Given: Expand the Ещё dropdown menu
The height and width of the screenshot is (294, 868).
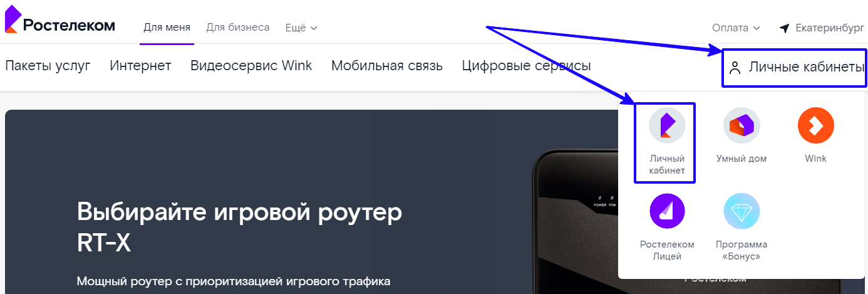Looking at the screenshot, I should (301, 28).
